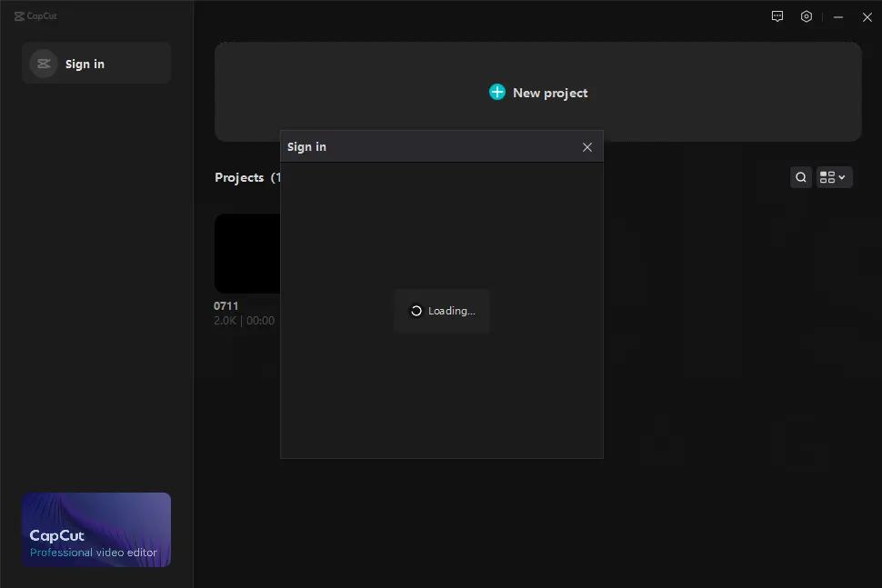Image resolution: width=882 pixels, height=588 pixels.
Task: Open the feedback message icon
Action: (777, 16)
